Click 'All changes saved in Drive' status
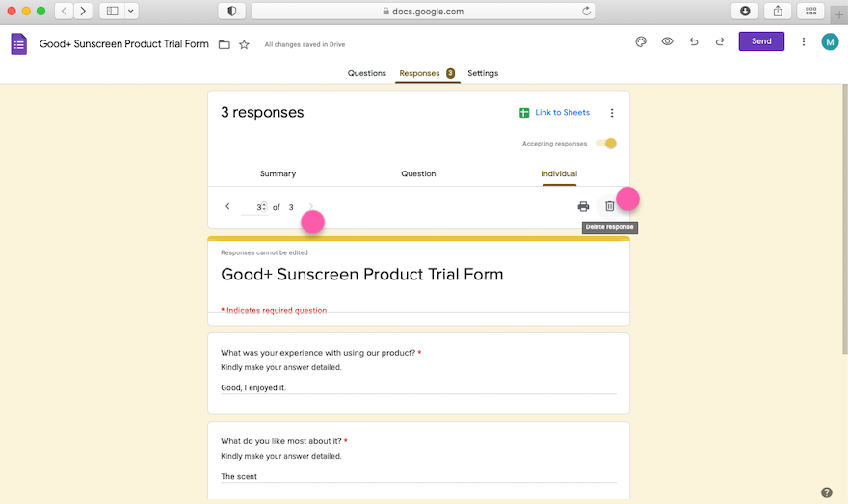 click(x=305, y=45)
